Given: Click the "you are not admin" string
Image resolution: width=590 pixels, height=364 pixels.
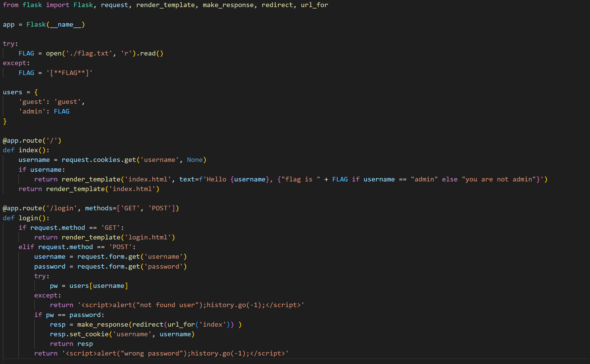Looking at the screenshot, I should click(499, 179).
